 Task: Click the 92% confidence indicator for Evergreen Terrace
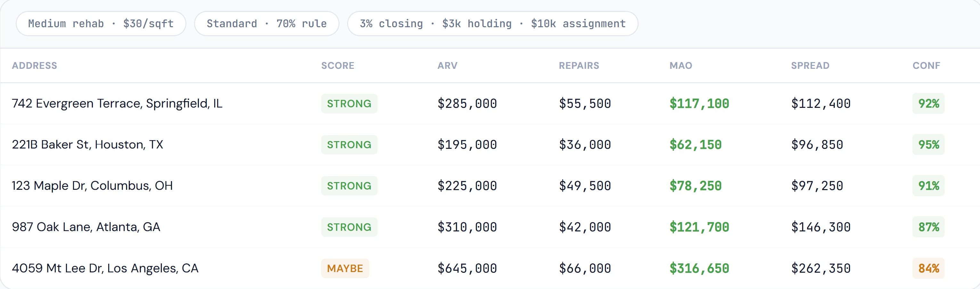[928, 103]
